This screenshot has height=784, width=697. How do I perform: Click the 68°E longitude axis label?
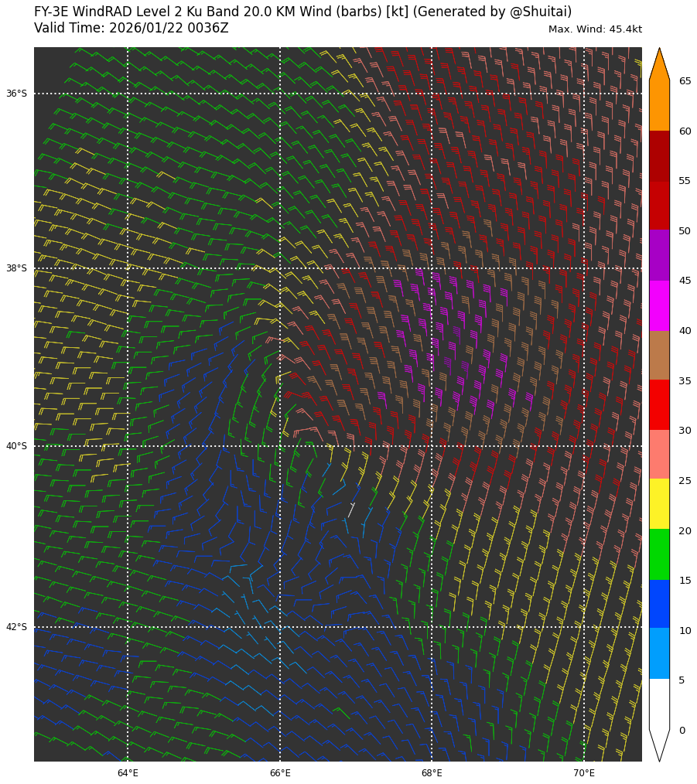[x=432, y=773]
